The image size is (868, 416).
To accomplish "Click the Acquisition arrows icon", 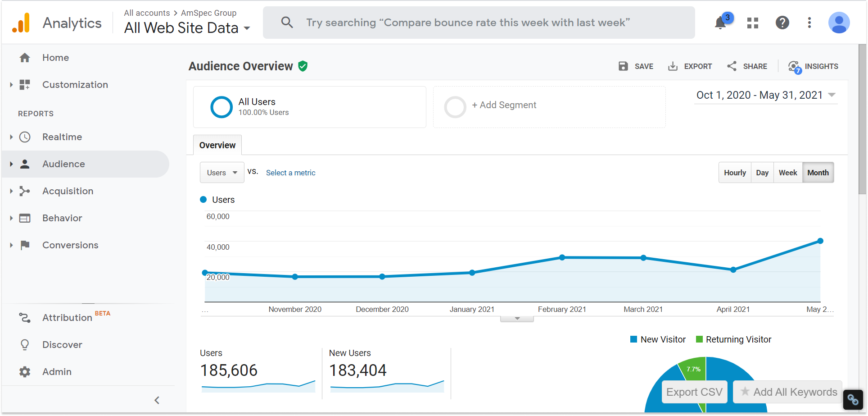I will (x=25, y=191).
